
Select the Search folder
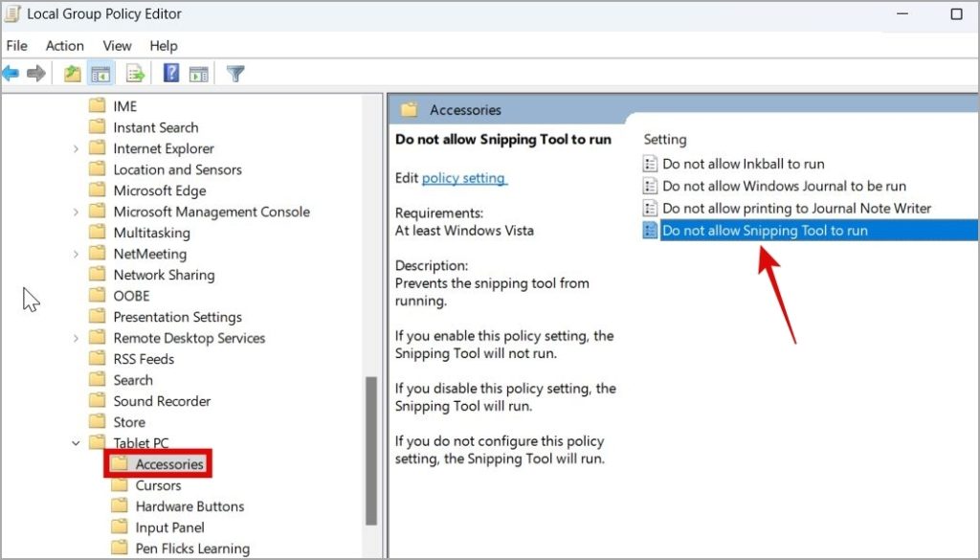[x=133, y=380]
